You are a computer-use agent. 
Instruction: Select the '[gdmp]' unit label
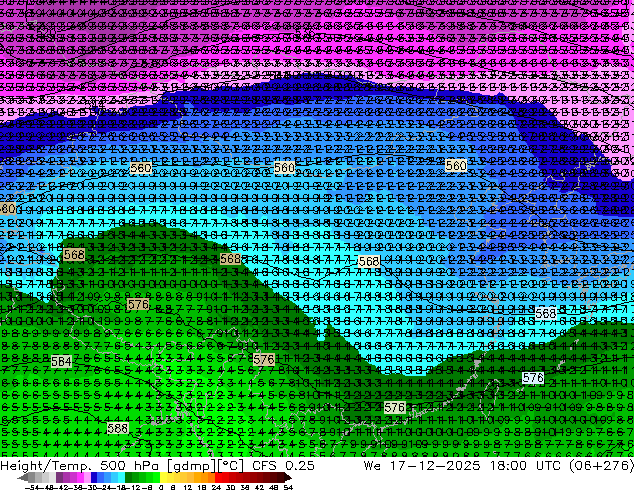[x=191, y=465]
